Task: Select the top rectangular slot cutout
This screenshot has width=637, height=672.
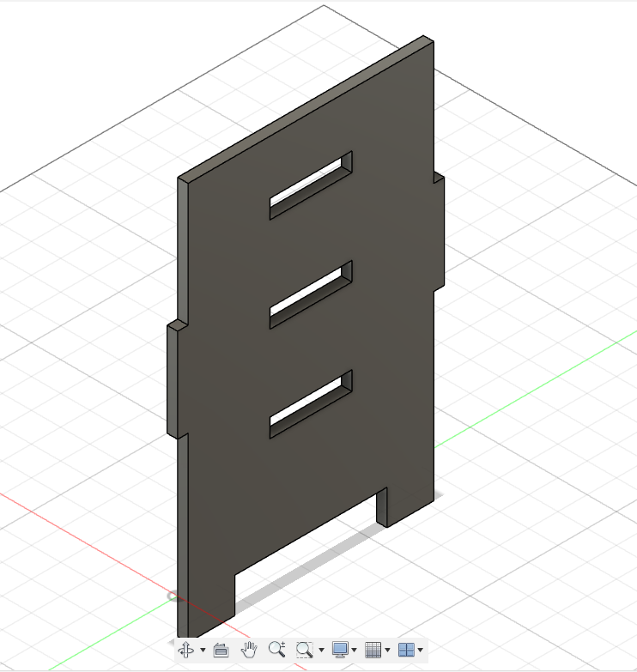Action: [x=311, y=185]
